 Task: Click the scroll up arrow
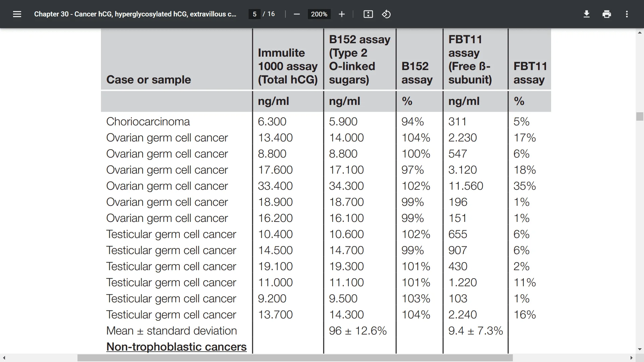tap(640, 33)
